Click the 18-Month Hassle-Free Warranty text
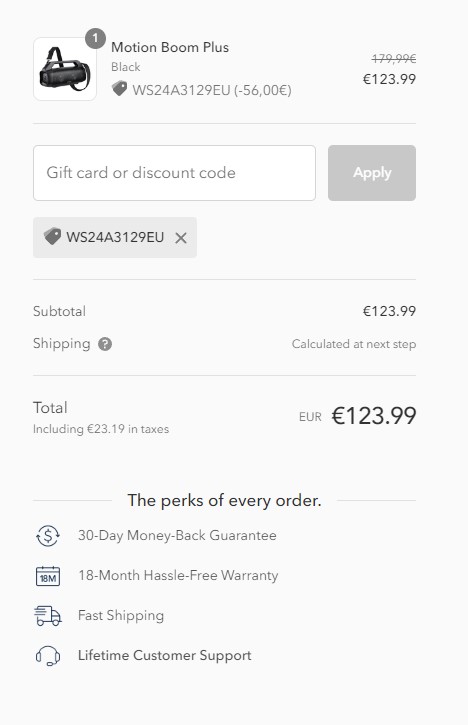Viewport: 468px width, 725px height. [x=178, y=575]
